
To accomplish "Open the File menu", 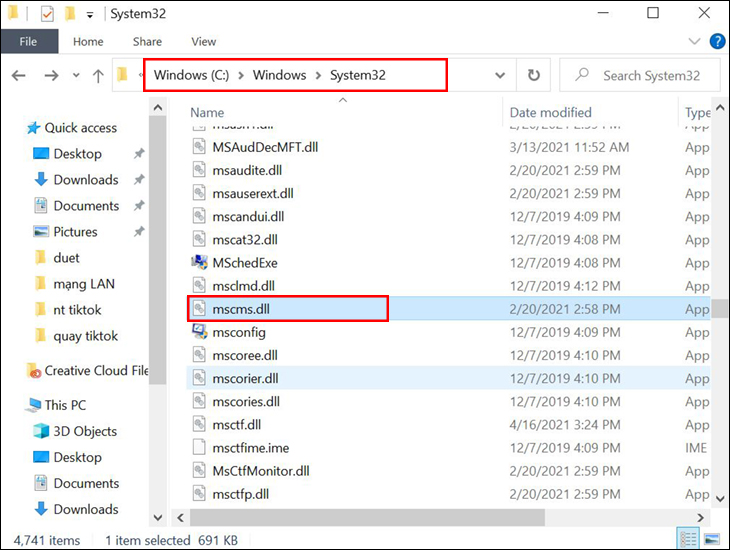I will (x=29, y=41).
